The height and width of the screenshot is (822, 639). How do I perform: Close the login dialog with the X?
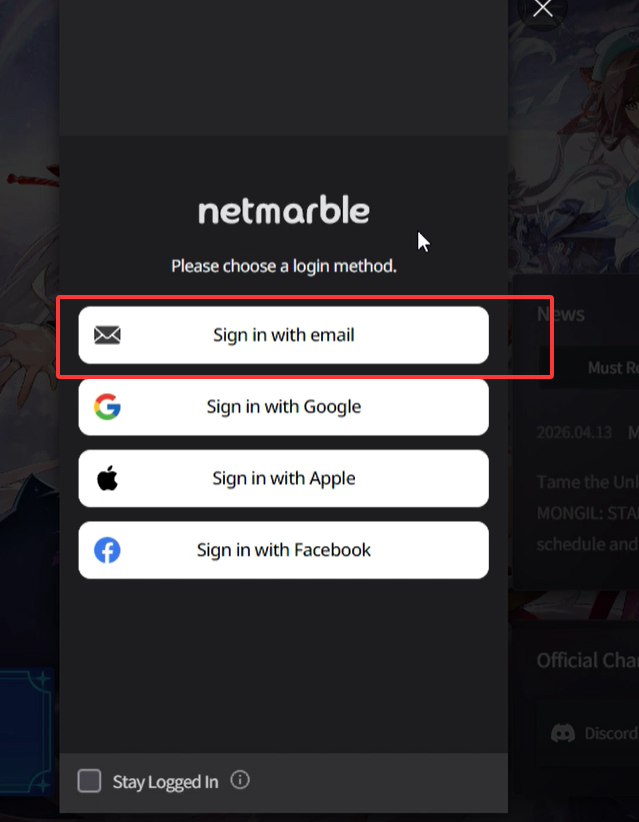point(543,8)
